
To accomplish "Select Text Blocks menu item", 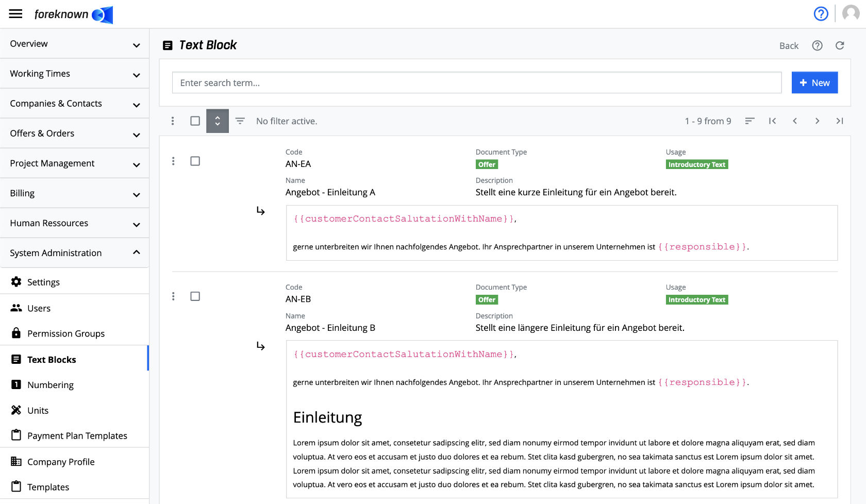I will pyautogui.click(x=75, y=359).
